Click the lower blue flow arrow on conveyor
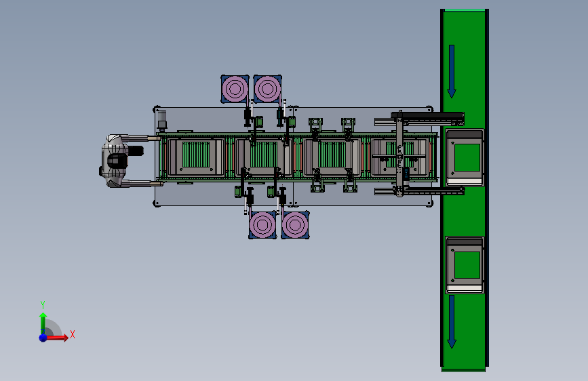 pos(452,322)
